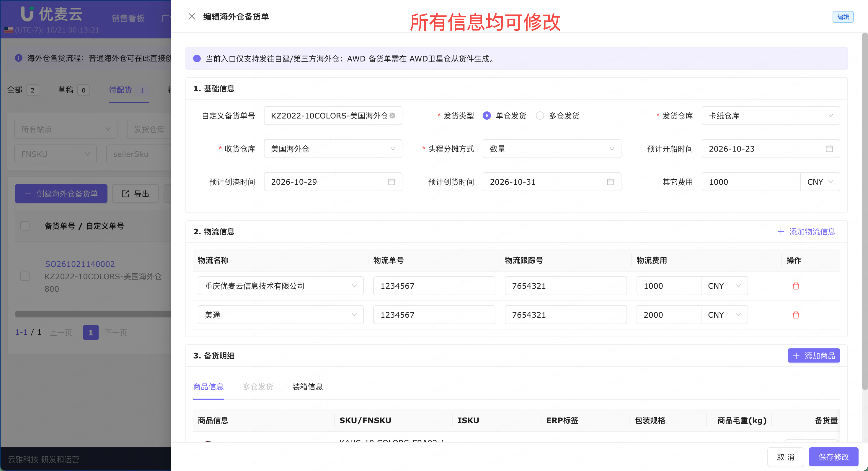Click logistics fee field showing 2000

click(x=668, y=315)
